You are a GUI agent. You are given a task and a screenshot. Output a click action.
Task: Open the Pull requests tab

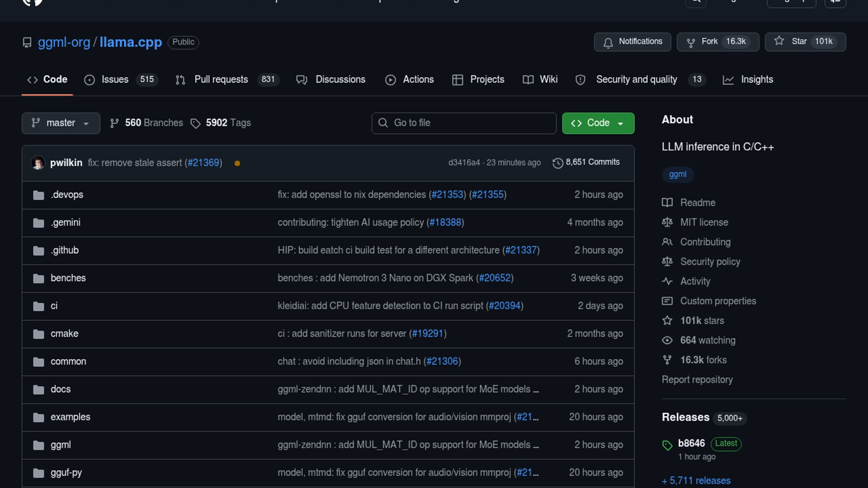click(221, 80)
